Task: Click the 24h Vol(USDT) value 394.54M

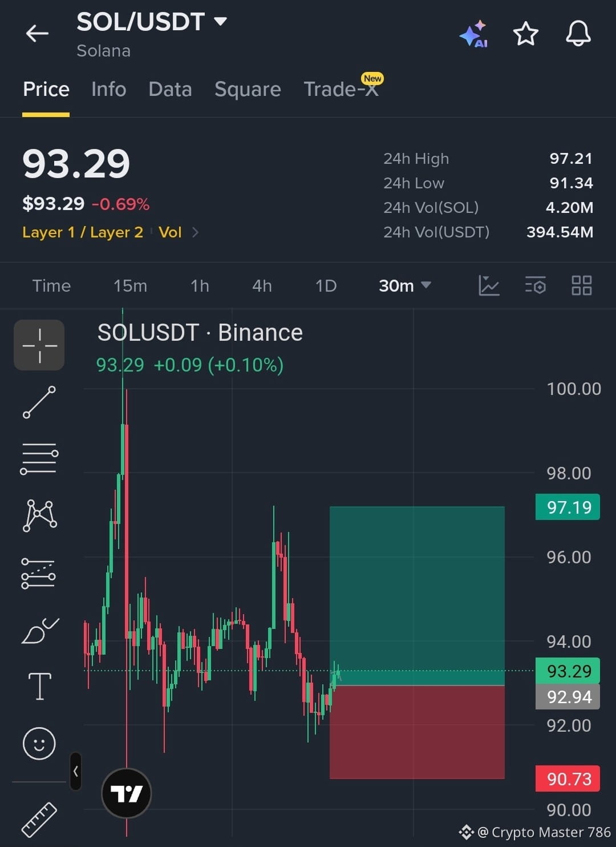Action: pos(560,232)
